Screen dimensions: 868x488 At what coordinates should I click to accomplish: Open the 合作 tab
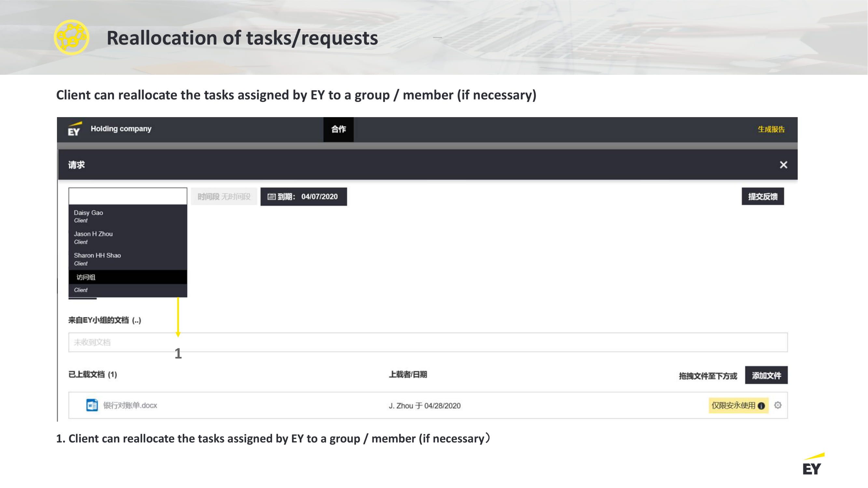point(338,129)
